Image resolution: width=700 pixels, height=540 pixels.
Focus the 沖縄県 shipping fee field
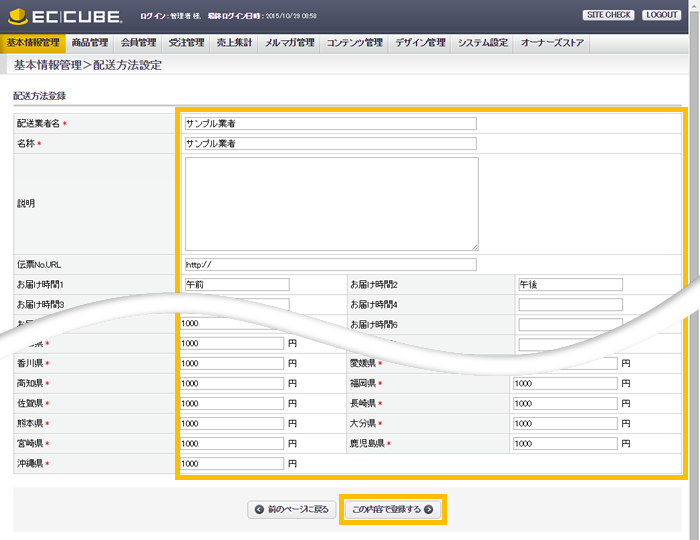233,464
